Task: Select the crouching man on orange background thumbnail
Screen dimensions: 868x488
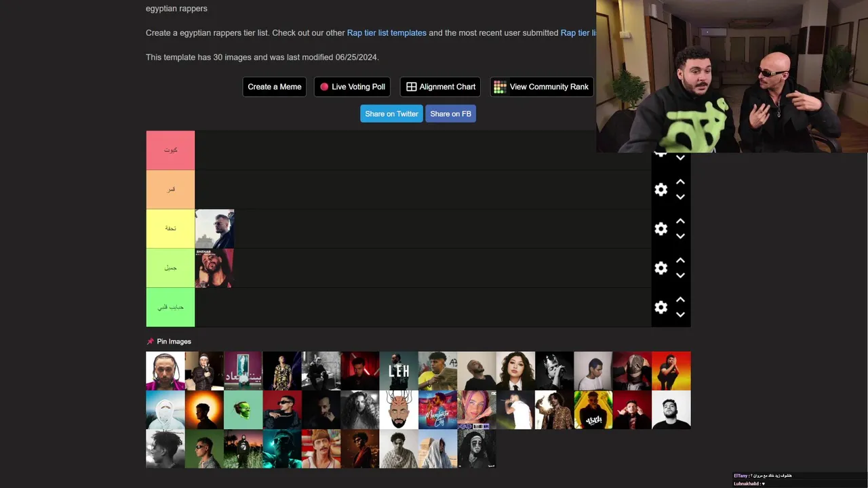Action: (671, 371)
